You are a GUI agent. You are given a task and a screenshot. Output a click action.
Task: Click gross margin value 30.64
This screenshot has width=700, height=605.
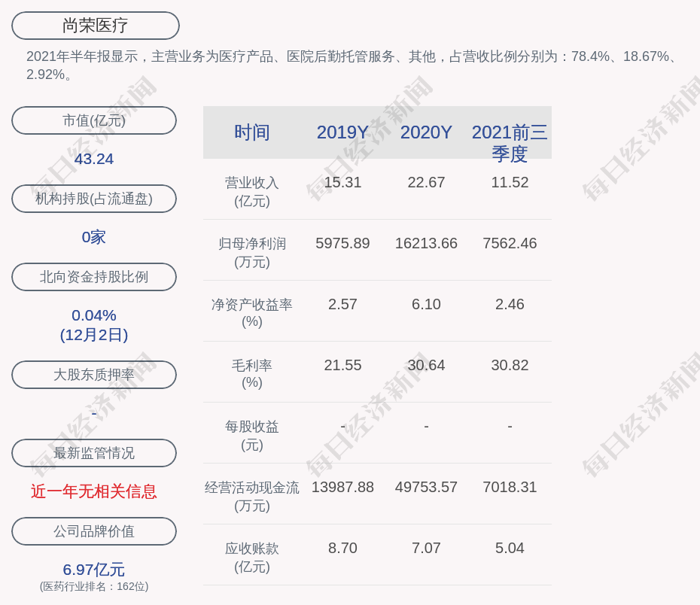click(x=426, y=366)
